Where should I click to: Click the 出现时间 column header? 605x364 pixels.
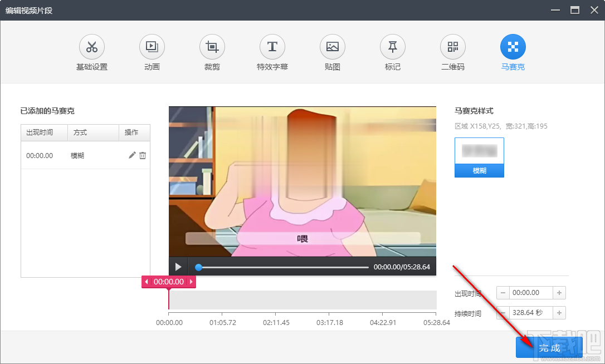pos(40,132)
